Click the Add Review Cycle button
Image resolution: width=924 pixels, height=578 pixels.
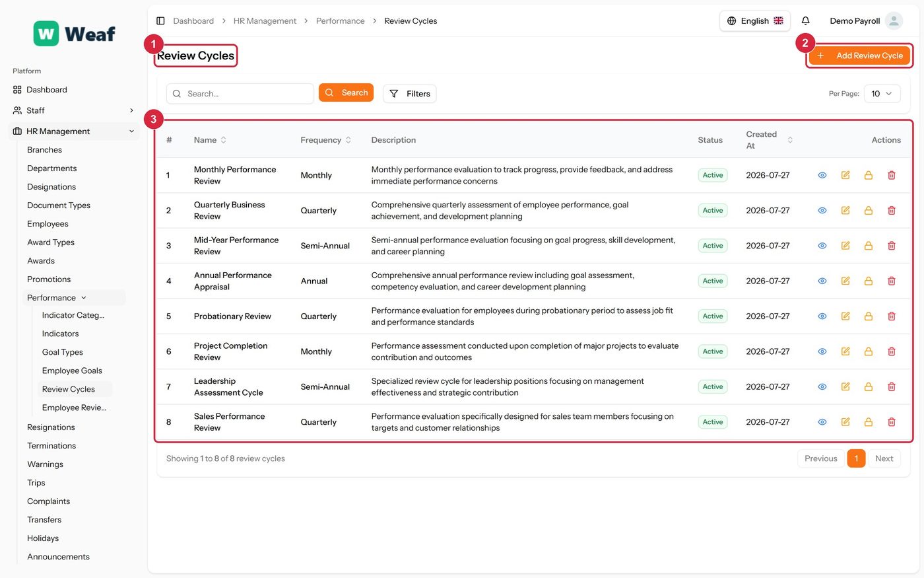click(x=860, y=55)
